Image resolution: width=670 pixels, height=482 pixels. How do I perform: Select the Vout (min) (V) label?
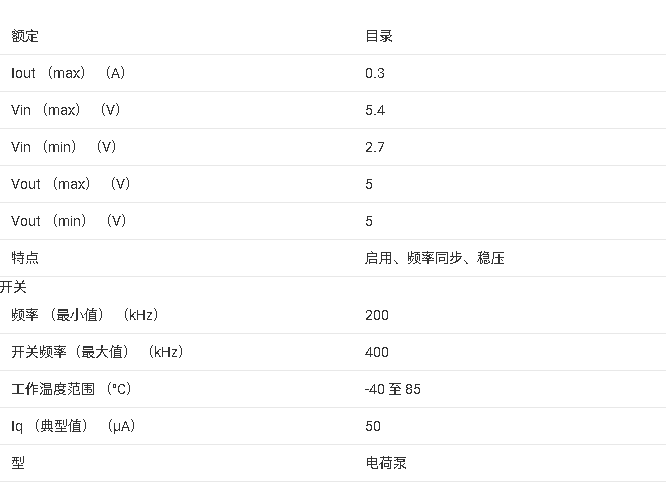pyautogui.click(x=68, y=221)
